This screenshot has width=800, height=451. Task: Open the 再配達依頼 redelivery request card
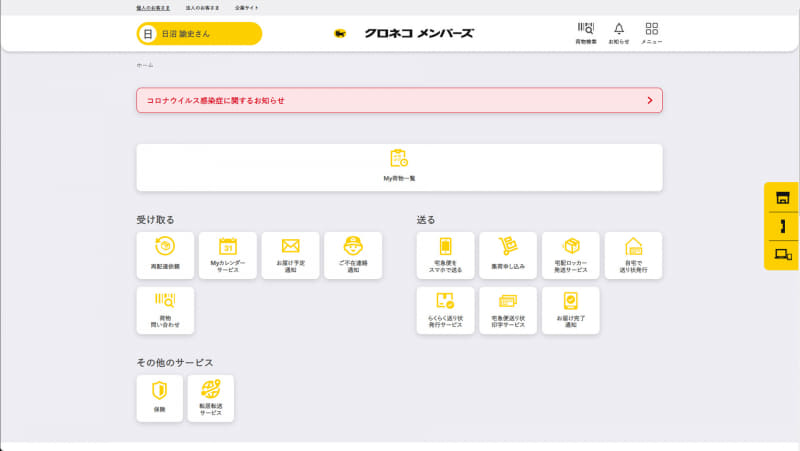pos(165,256)
